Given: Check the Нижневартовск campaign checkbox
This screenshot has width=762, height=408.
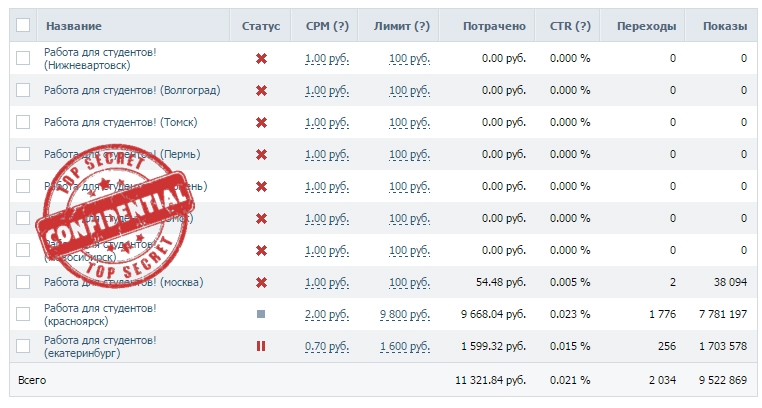Looking at the screenshot, I should [23, 59].
